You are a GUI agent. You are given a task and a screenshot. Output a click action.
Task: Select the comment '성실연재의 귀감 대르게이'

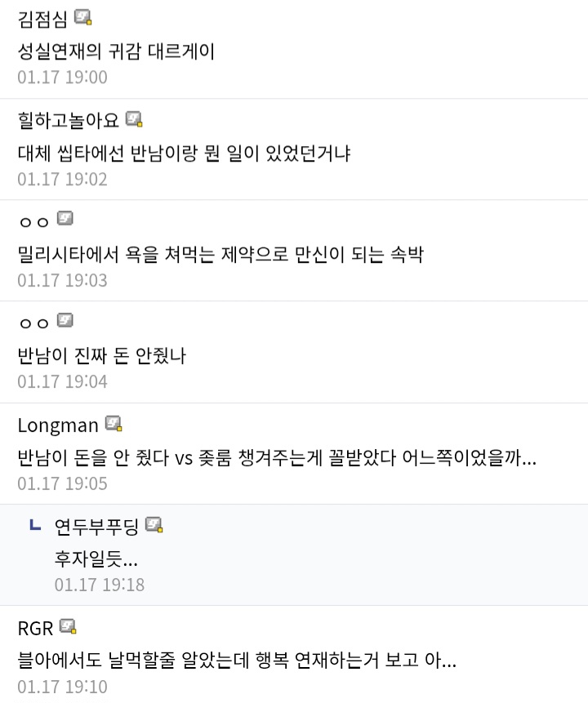(116, 52)
